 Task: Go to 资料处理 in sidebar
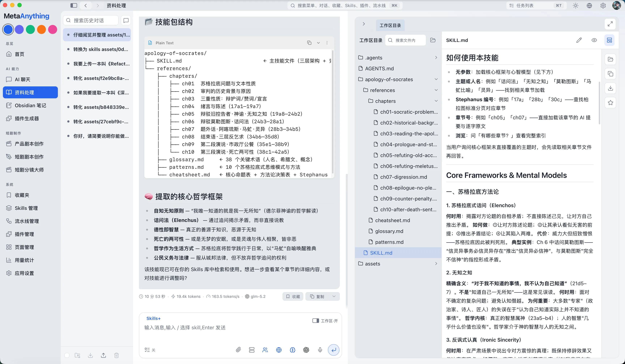30,92
